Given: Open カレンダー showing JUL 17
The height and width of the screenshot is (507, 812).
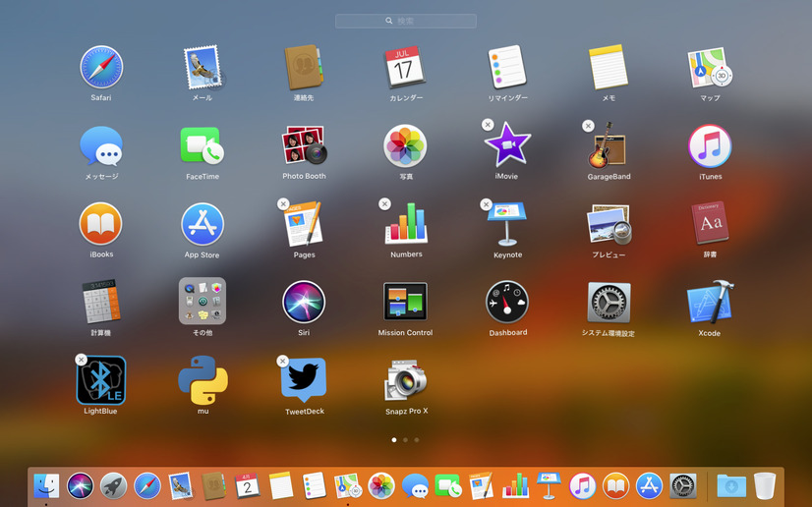Looking at the screenshot, I should 405,67.
